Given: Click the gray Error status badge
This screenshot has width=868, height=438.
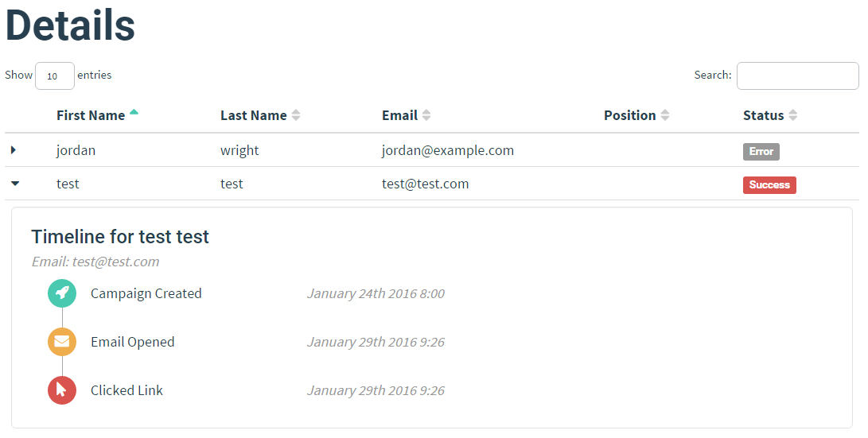Looking at the screenshot, I should pyautogui.click(x=761, y=152).
